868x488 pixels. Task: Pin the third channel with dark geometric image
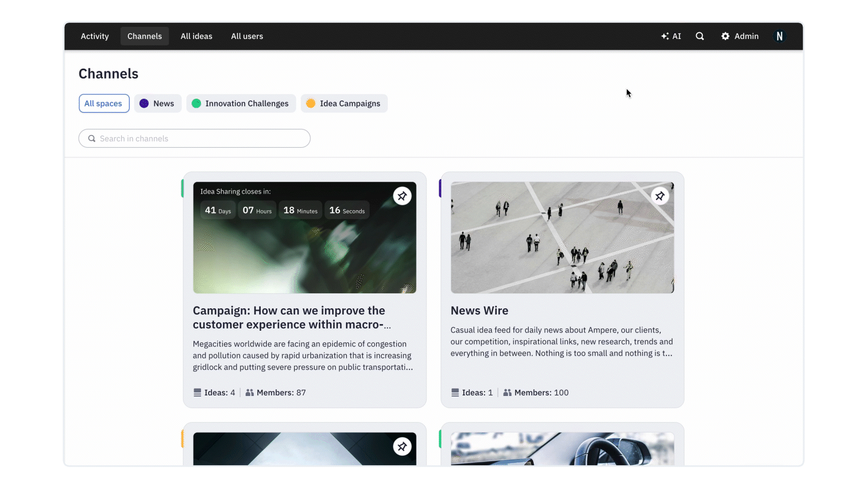pyautogui.click(x=402, y=446)
